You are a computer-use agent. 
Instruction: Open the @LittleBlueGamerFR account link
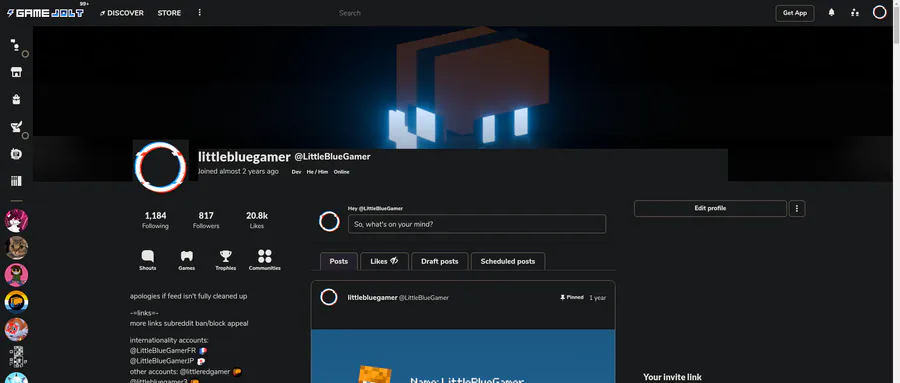pos(163,350)
